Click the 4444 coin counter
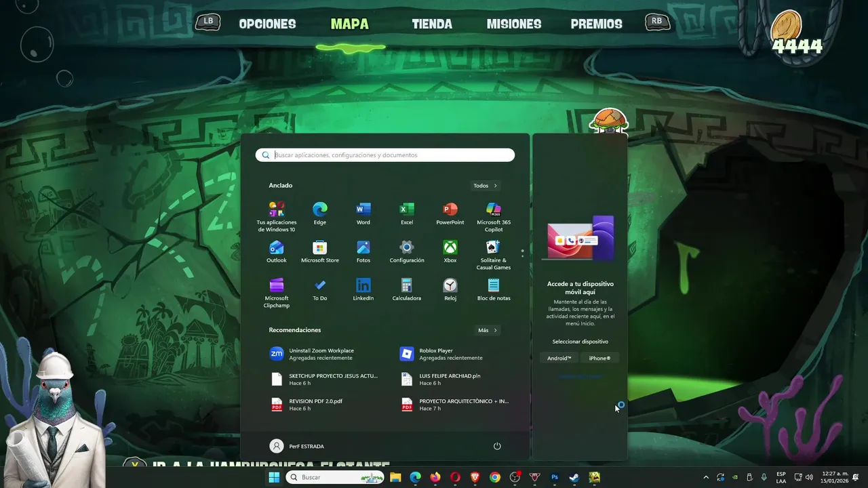Image resolution: width=868 pixels, height=488 pixels. click(x=797, y=46)
